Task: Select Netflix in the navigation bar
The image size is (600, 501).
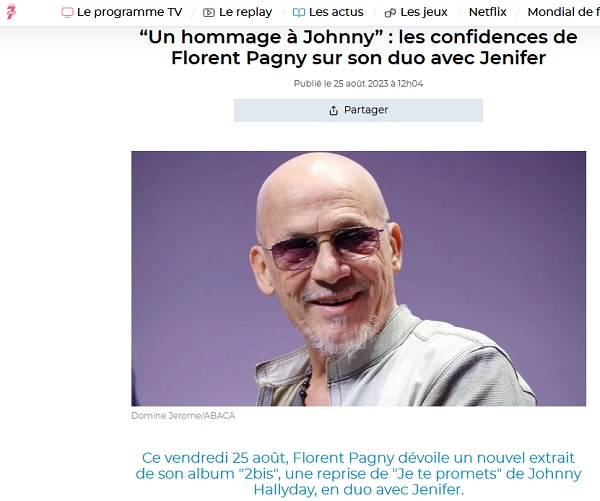Action: tap(488, 12)
